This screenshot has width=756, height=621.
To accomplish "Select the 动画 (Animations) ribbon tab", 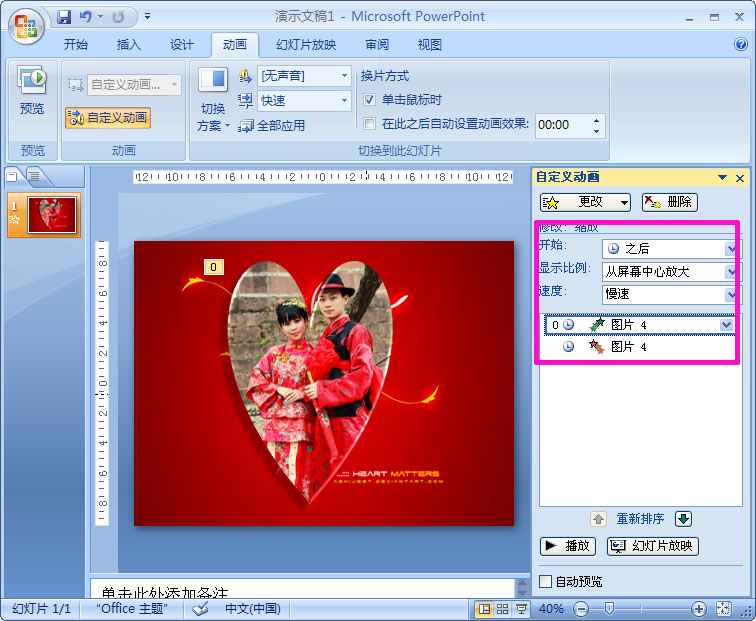I will point(235,45).
